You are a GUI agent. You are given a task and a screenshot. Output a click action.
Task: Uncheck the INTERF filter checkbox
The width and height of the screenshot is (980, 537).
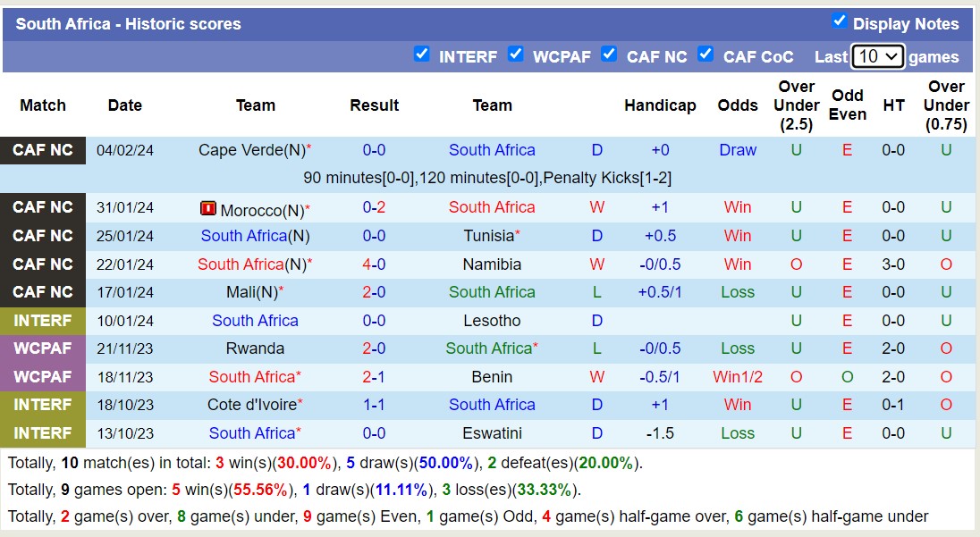[422, 55]
